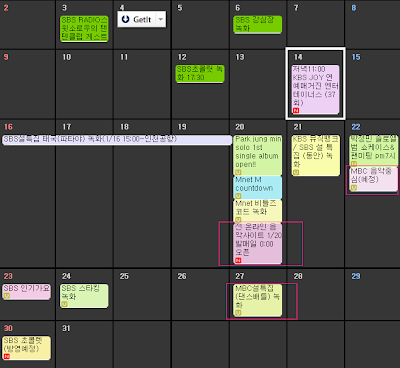Open the SBS 초콜릿 (방영예정) event
Image resolution: width=400 pixels, height=368 pixels.
(x=26, y=348)
